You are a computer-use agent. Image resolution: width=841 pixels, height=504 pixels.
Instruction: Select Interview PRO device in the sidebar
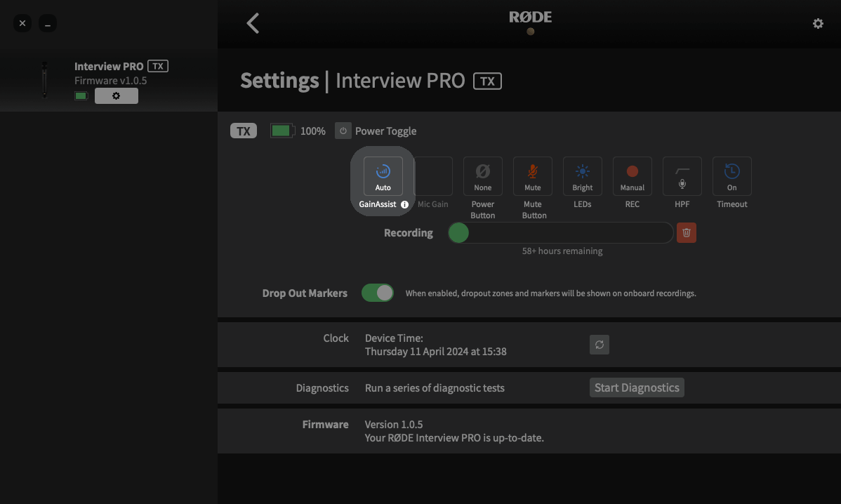108,81
